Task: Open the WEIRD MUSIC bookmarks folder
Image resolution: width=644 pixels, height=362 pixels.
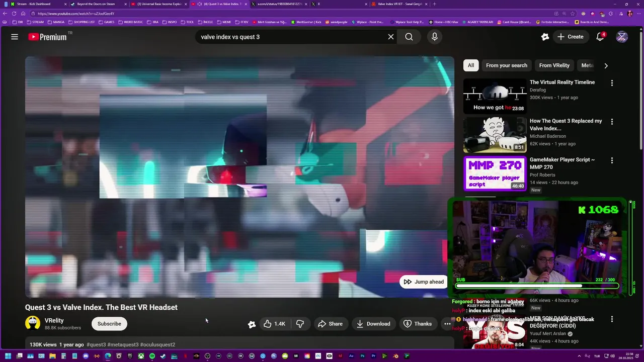Action: tap(131, 22)
